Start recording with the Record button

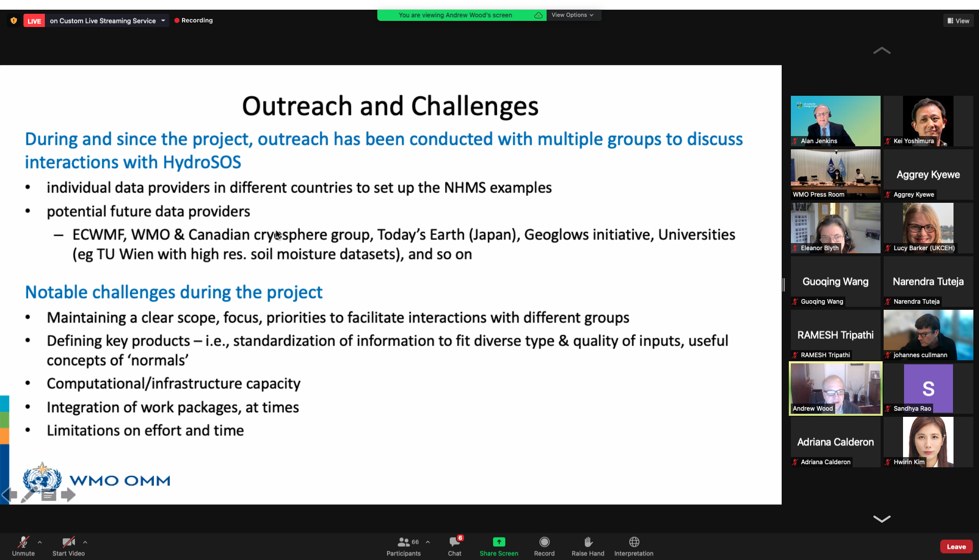tap(544, 546)
